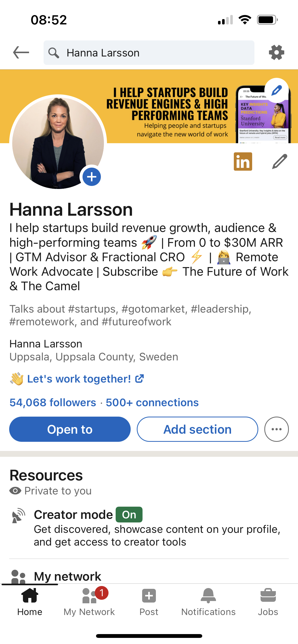Open settings gear icon

[276, 53]
